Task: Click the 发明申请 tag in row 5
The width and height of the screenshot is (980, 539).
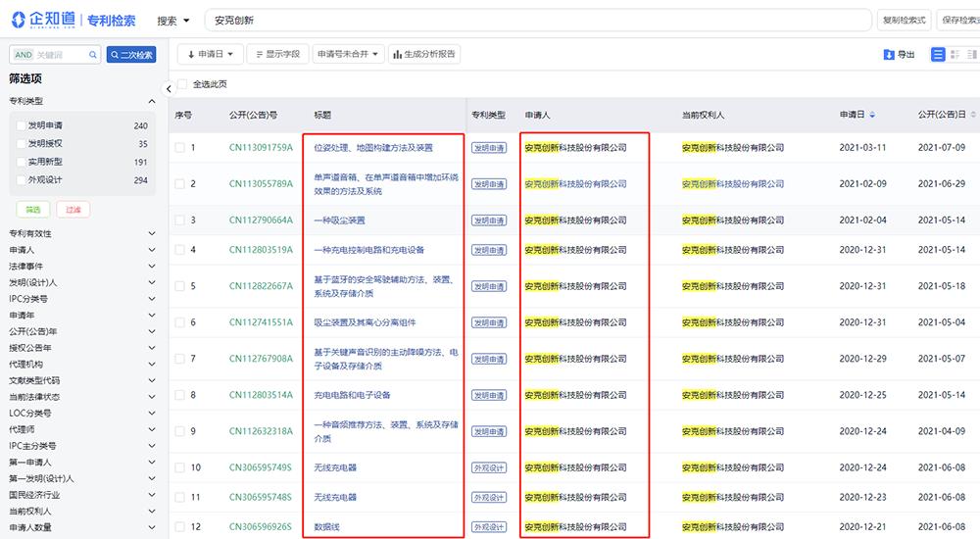Action: coord(489,286)
